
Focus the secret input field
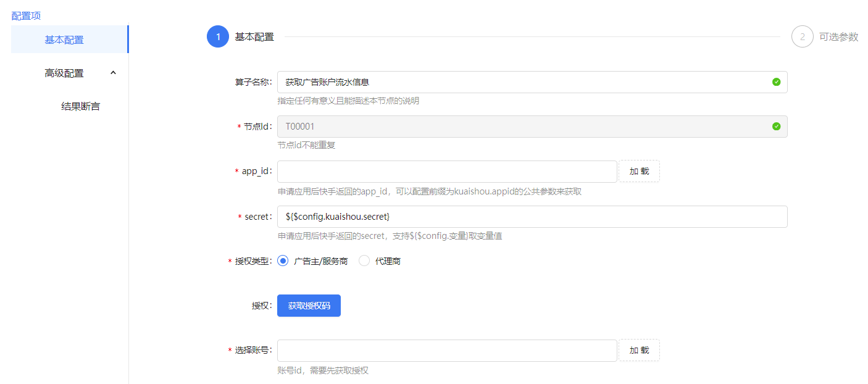(x=532, y=217)
